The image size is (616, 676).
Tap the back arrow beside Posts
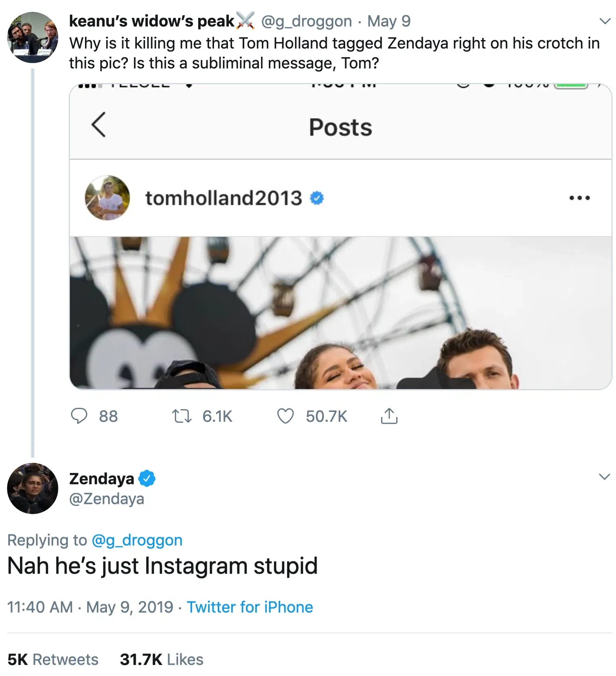coord(98,125)
